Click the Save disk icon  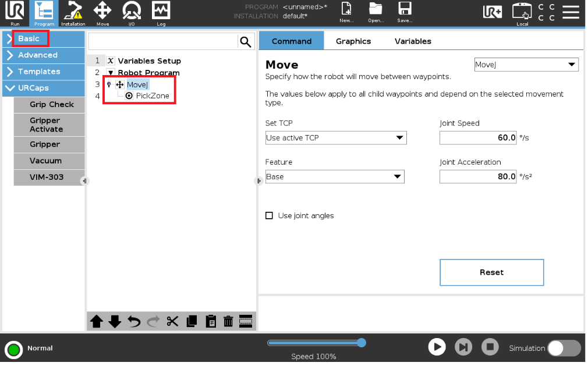405,12
